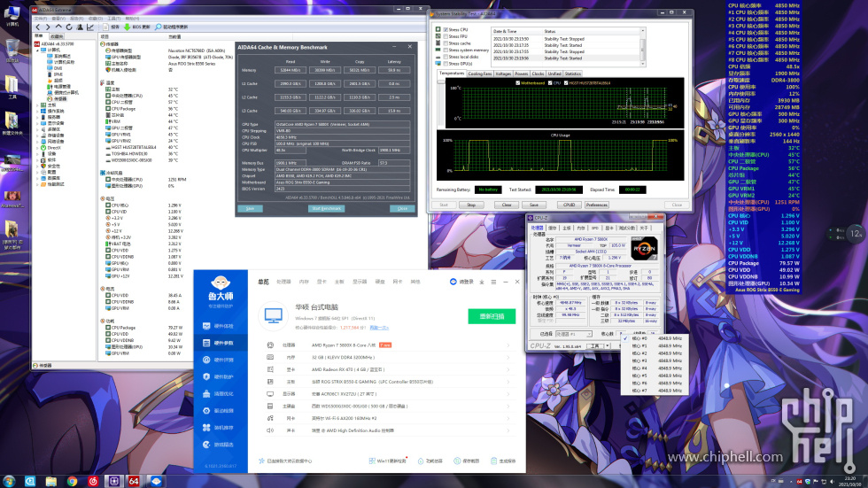Click Start Benchmark in AIDA64 benchmark window
Screen dimensions: 868x488
coord(326,209)
